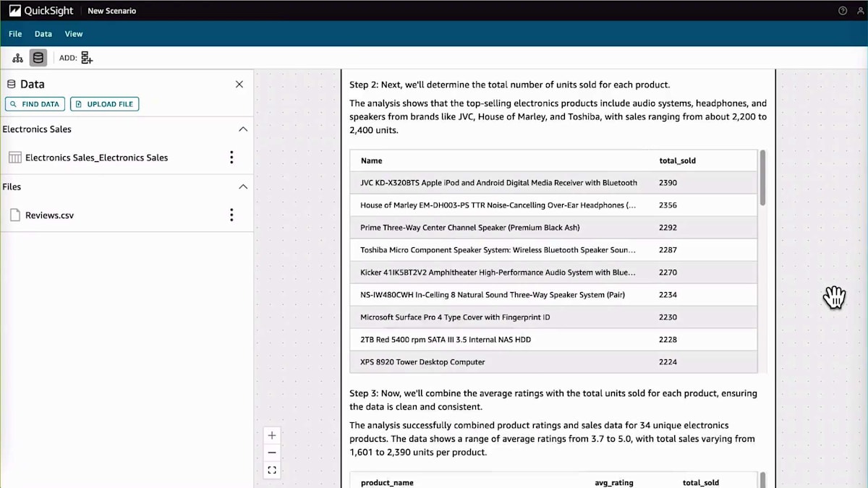Viewport: 868px width, 488px height.
Task: Click the fit to screen icon
Action: (x=272, y=470)
